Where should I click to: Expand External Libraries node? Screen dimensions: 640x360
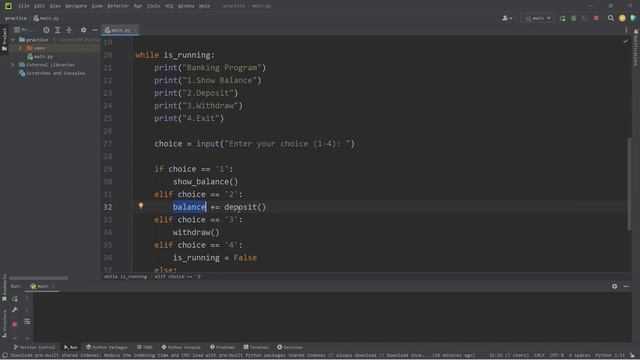(x=13, y=65)
